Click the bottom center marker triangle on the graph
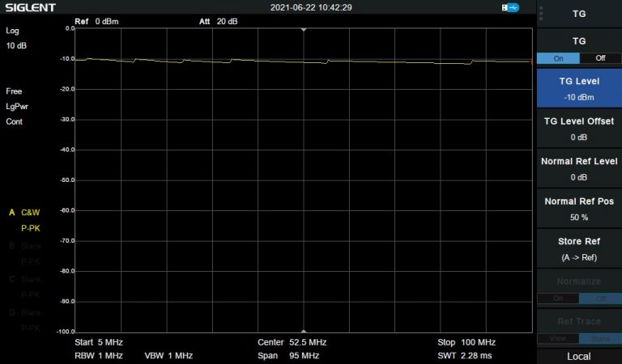This screenshot has width=622, height=364. 304,330
